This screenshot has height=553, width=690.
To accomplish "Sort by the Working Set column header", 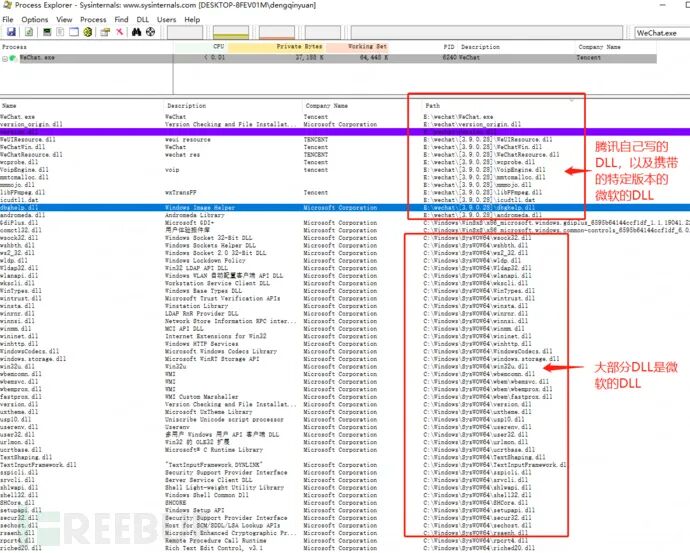I will [x=358, y=47].
